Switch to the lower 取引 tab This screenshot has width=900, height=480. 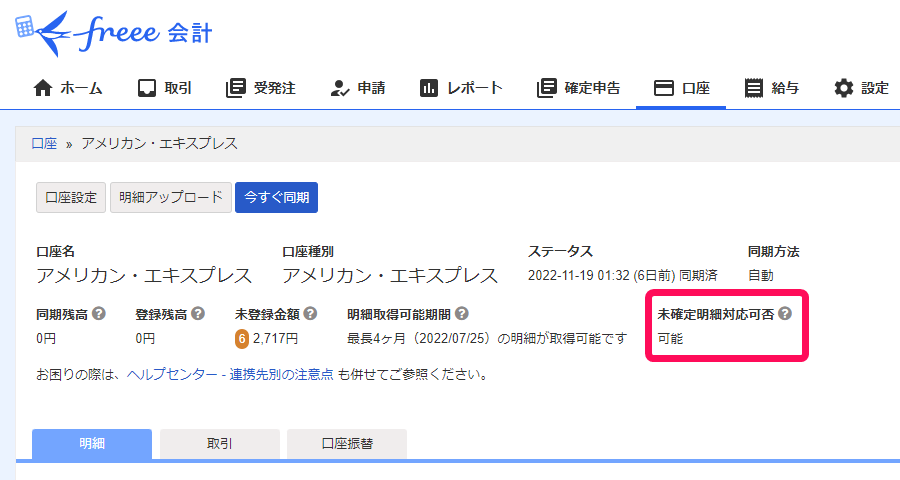tap(219, 444)
